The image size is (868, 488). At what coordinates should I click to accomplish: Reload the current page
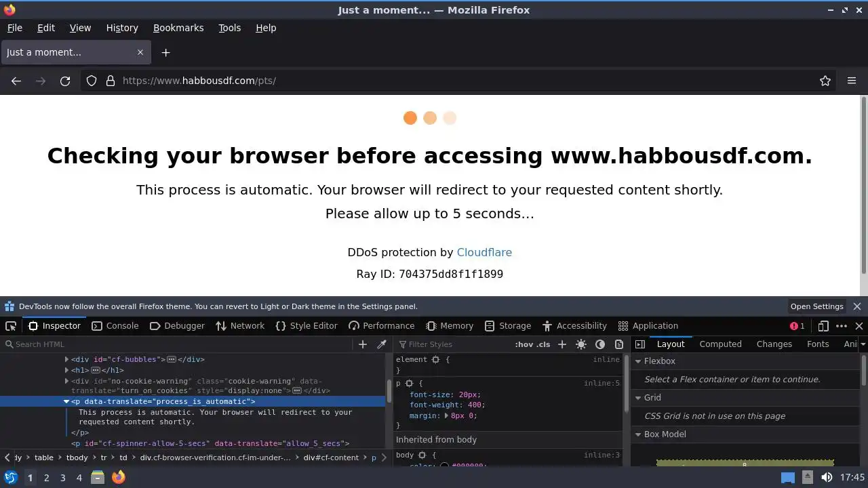(65, 81)
